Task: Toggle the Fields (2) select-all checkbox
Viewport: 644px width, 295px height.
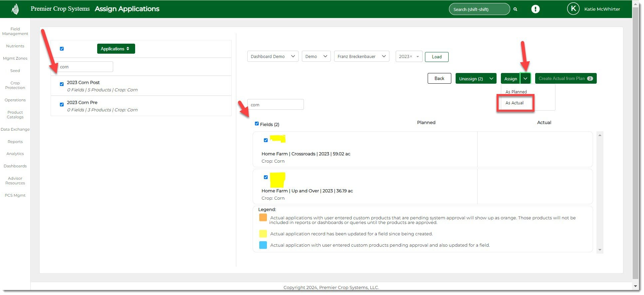Action: pos(257,124)
